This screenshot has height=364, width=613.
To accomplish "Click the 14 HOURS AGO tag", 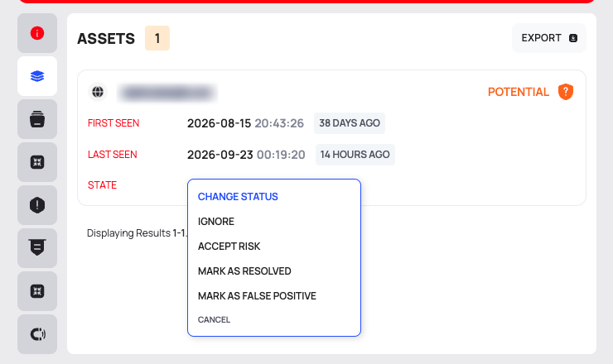I will click(x=355, y=155).
